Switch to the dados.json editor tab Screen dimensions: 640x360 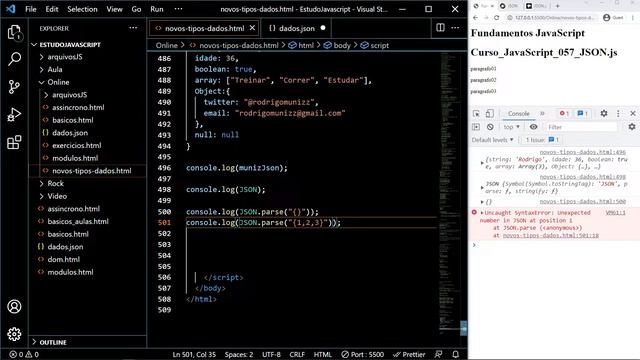coord(297,28)
